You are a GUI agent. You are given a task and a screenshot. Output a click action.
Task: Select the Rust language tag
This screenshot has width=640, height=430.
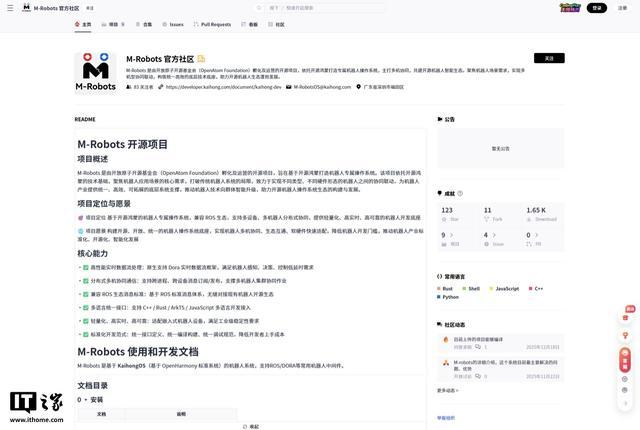tap(445, 288)
